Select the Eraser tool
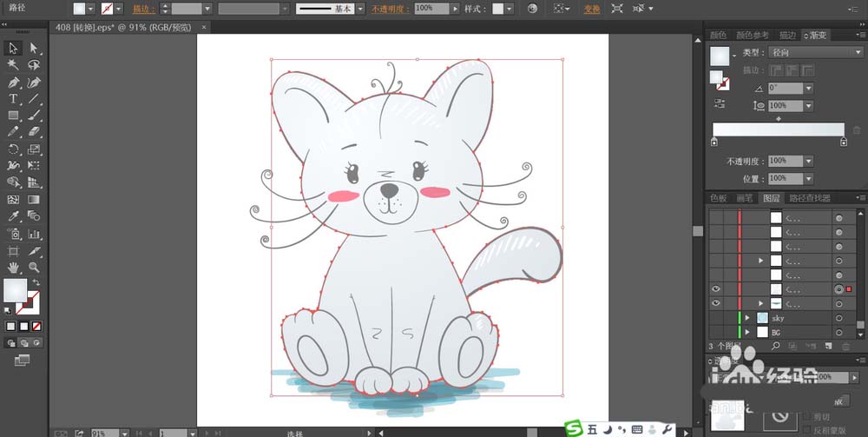 pyautogui.click(x=35, y=132)
